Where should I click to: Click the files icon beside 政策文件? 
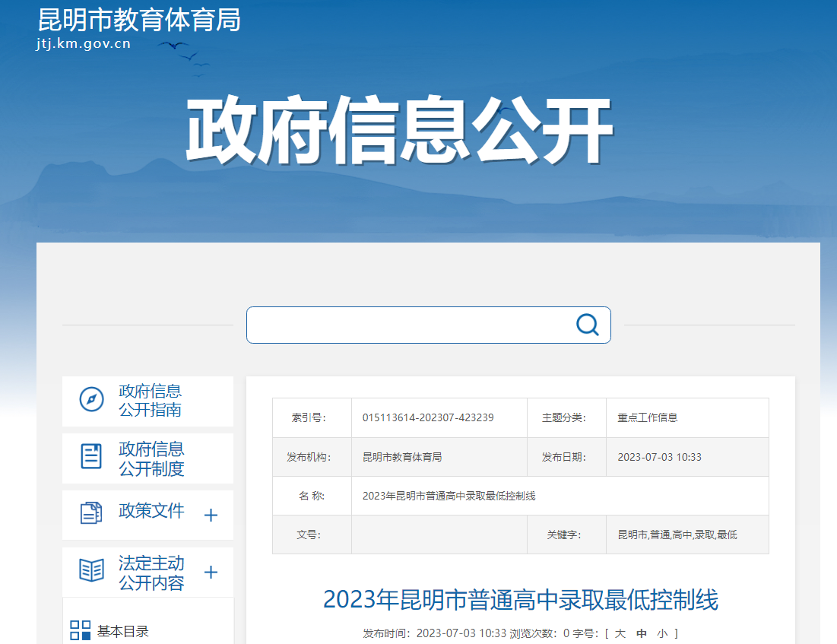click(91, 513)
